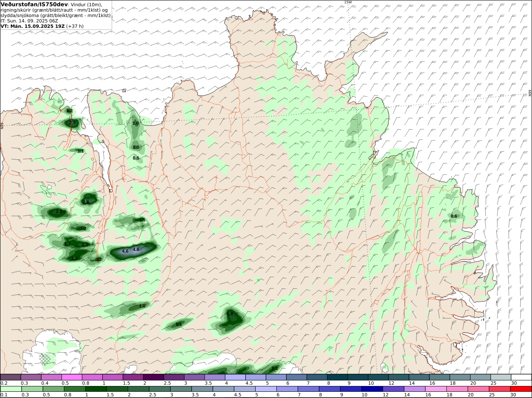Click the 'Veðurstofan/IS750dev' title text

[x=34, y=4]
